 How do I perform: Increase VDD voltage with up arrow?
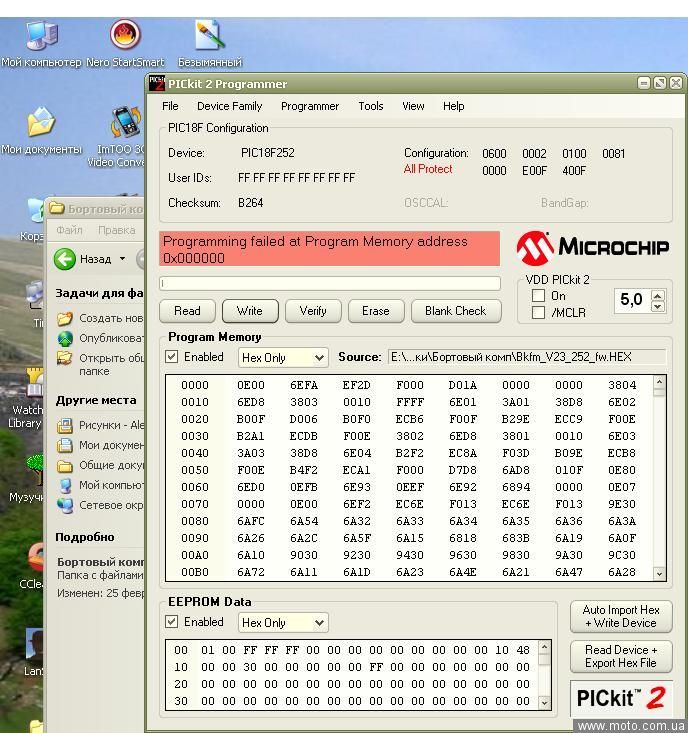[x=658, y=295]
